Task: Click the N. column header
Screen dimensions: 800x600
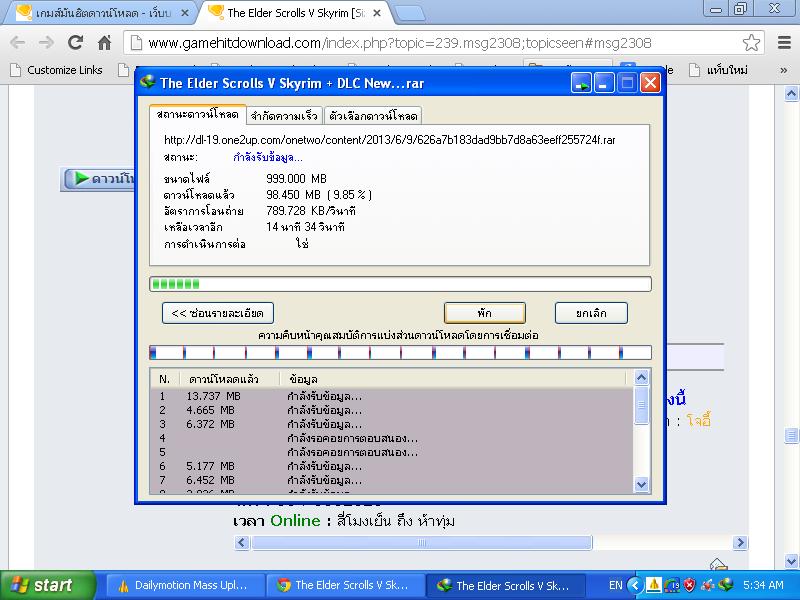Action: click(x=165, y=379)
